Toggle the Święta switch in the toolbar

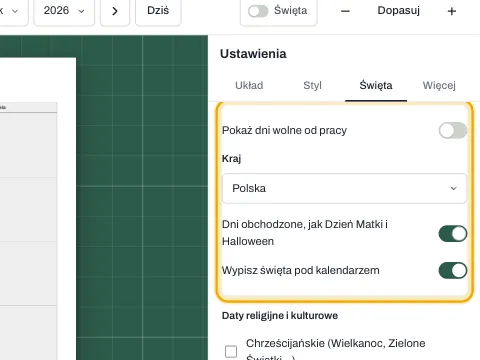point(258,11)
